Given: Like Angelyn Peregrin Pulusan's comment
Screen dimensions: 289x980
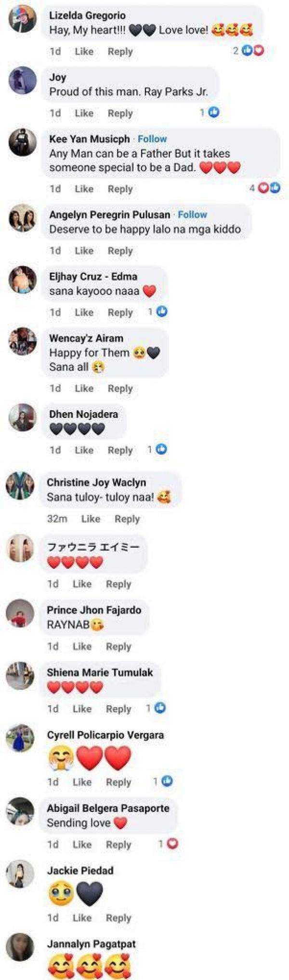Looking at the screenshot, I should pos(84,250).
